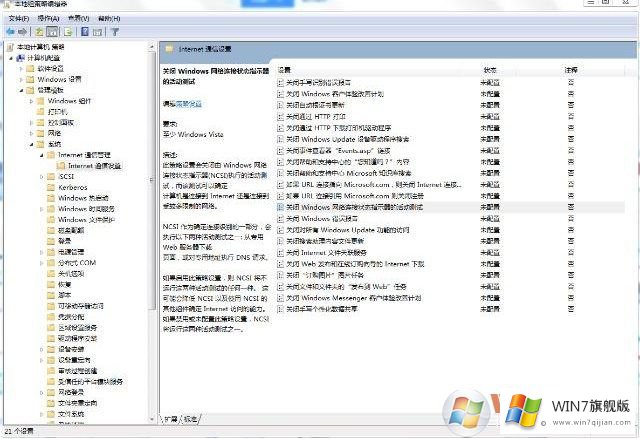This screenshot has width=640, height=439.
Task: Open the 帮助(H) menu
Action: 109,18
